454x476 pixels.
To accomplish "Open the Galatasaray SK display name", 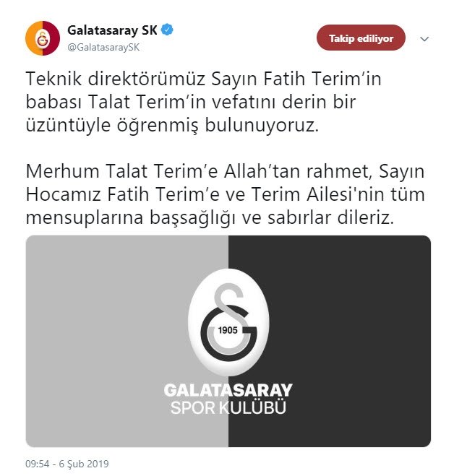I will 112,30.
